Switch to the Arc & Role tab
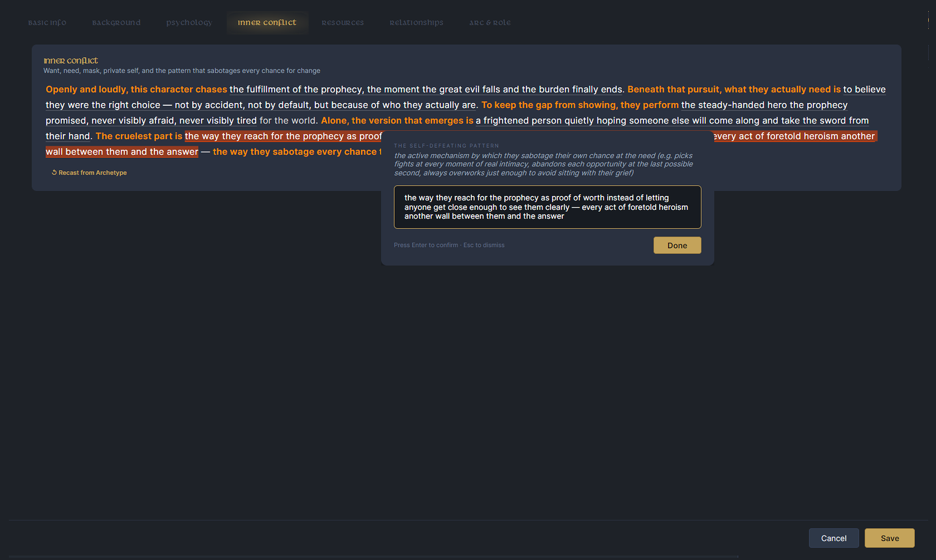The height and width of the screenshot is (560, 936). click(490, 23)
